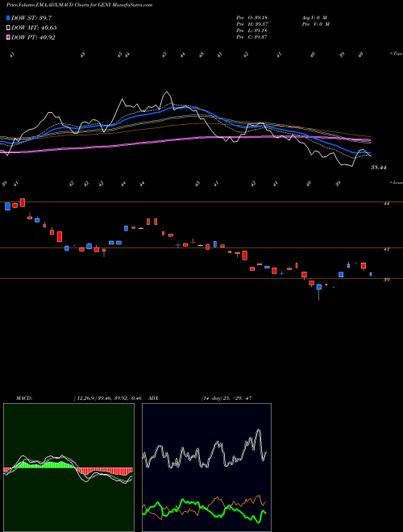This screenshot has height=532, width=403.
Task: Click the ADX (14 day) values text
Action: pos(226,398)
